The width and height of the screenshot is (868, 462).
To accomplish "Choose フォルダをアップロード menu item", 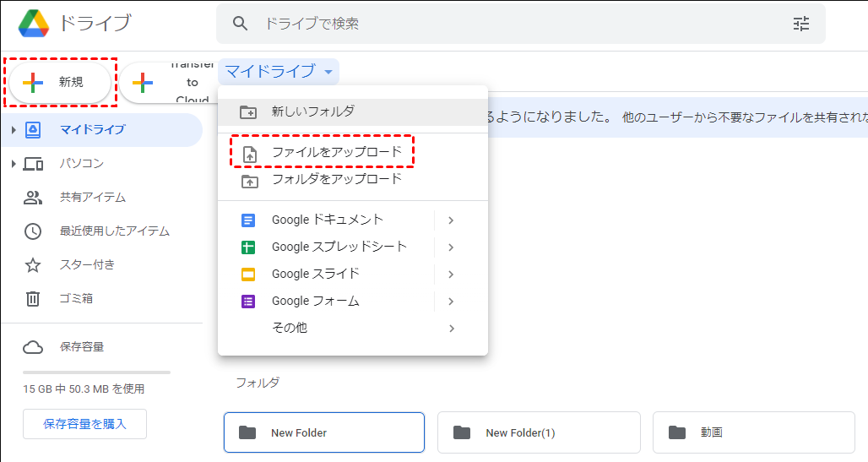I will click(x=336, y=180).
